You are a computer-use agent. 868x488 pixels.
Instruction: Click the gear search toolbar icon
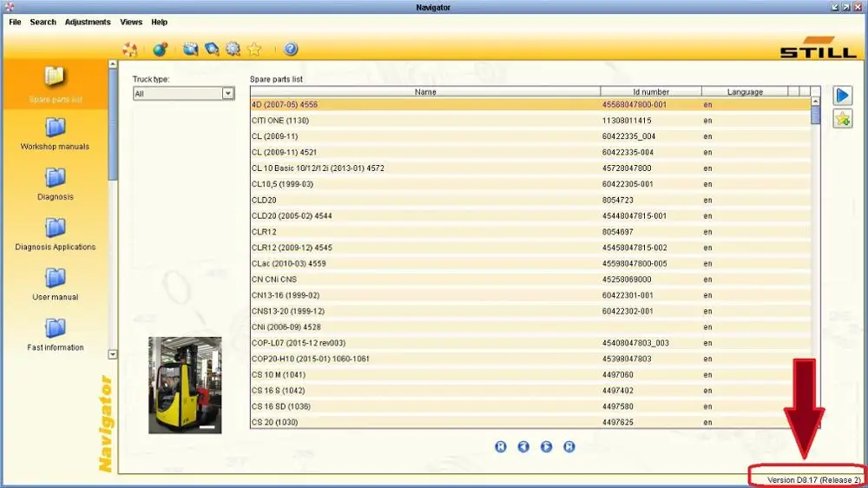233,49
